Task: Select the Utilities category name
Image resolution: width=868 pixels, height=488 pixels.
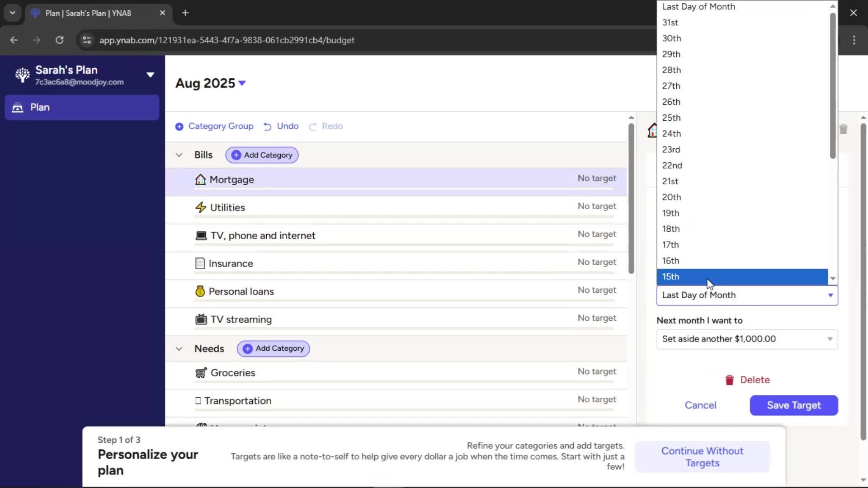Action: (x=227, y=207)
